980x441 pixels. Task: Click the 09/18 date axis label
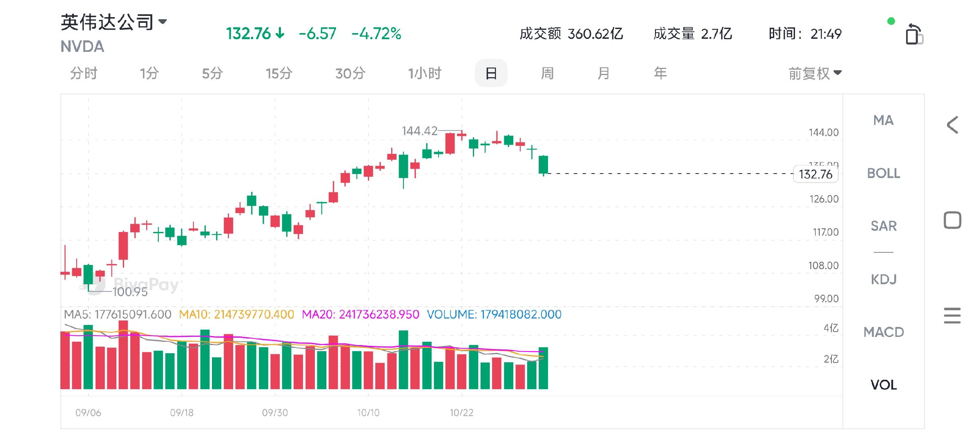[x=182, y=413]
